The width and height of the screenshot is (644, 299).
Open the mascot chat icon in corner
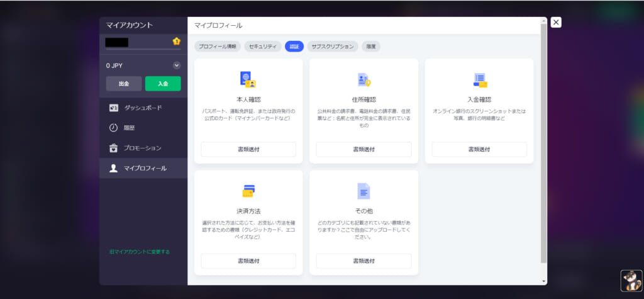pyautogui.click(x=631, y=280)
